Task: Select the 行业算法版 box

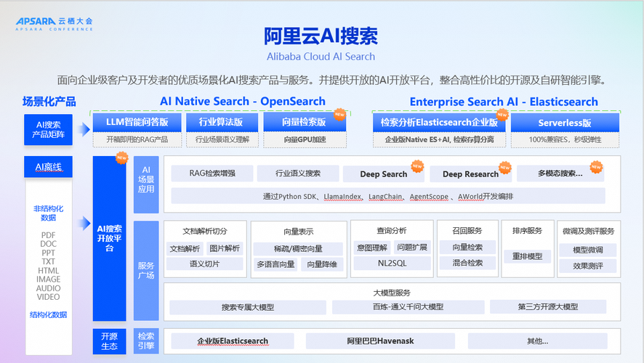Action: (222, 122)
